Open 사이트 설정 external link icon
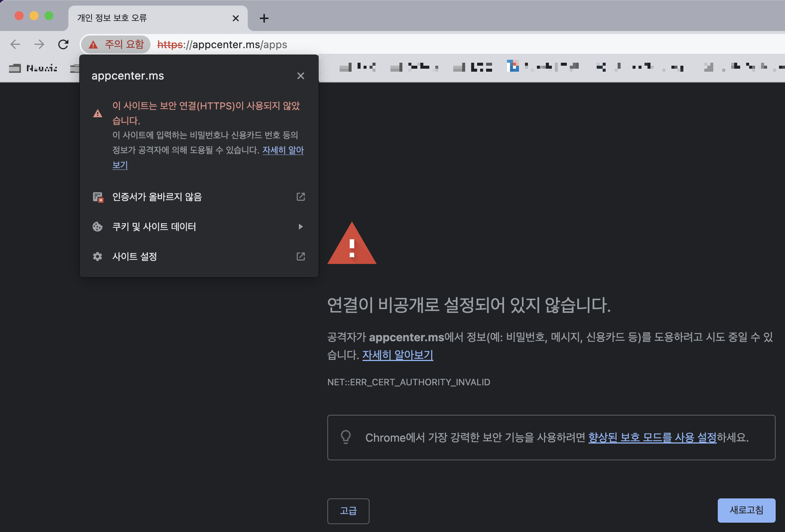785x532 pixels. coord(300,256)
